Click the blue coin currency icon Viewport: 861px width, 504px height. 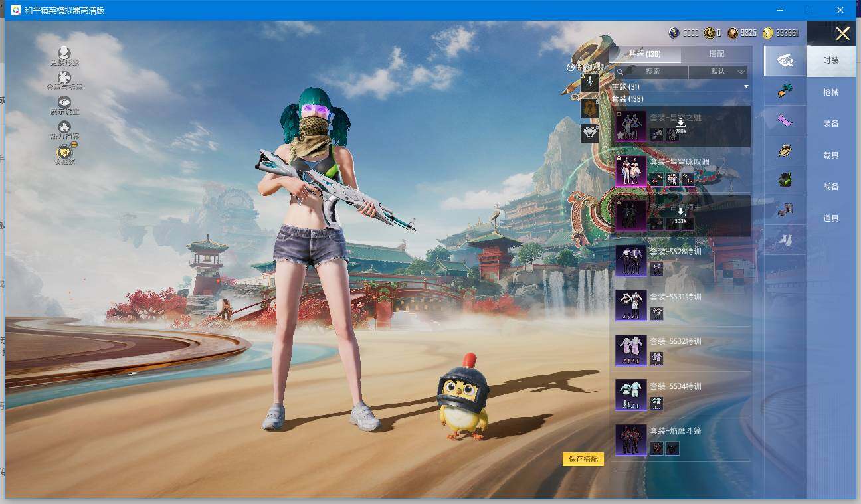pos(674,33)
